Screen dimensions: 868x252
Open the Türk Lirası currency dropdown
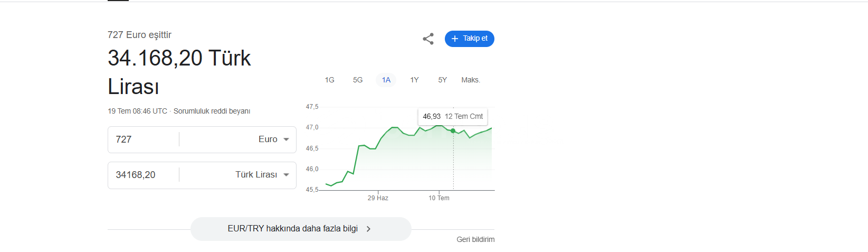coord(238,175)
